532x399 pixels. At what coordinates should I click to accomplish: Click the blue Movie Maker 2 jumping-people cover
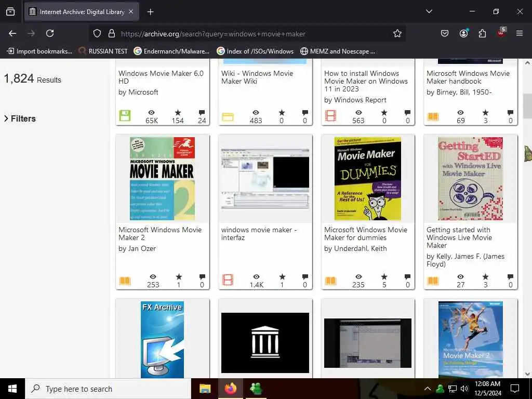click(470, 339)
